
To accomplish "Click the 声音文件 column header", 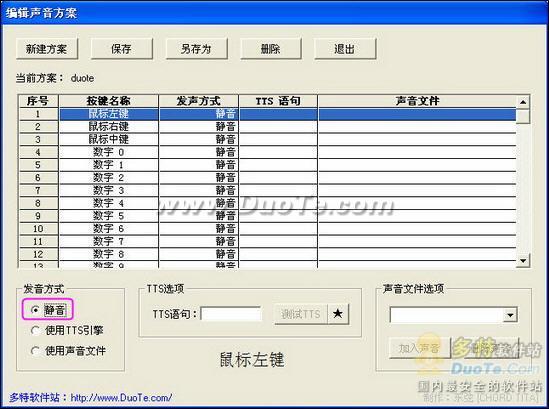I will [417, 101].
